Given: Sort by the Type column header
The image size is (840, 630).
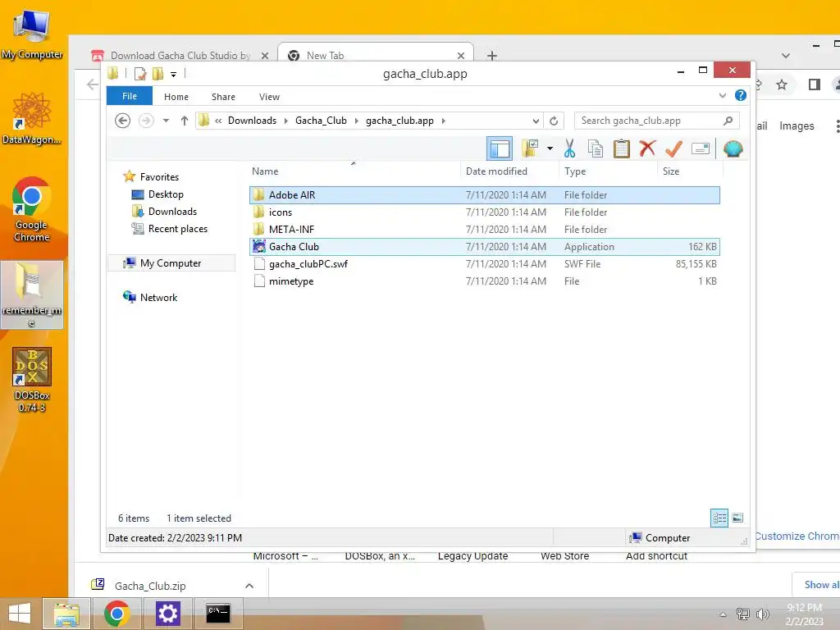Looking at the screenshot, I should [608, 171].
